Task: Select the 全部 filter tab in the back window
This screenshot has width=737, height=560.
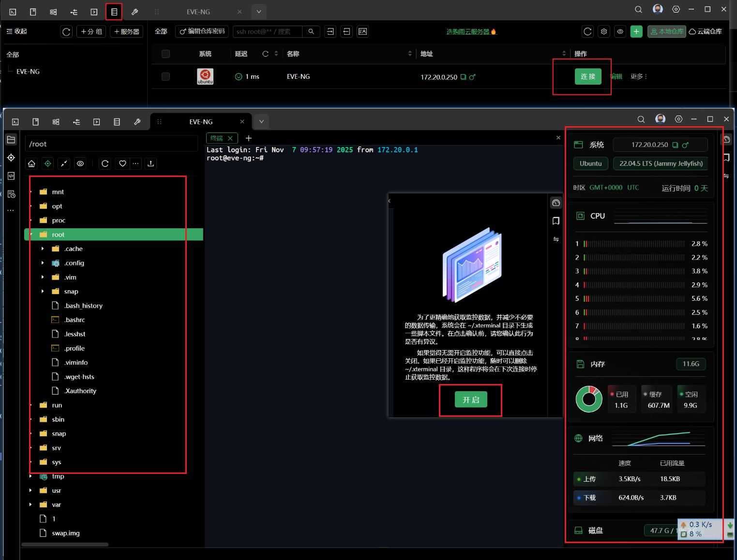Action: tap(161, 31)
